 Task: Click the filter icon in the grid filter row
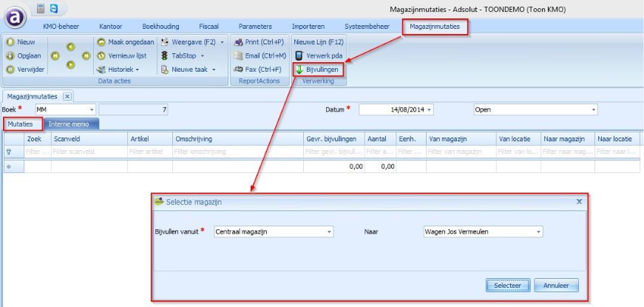pos(9,152)
